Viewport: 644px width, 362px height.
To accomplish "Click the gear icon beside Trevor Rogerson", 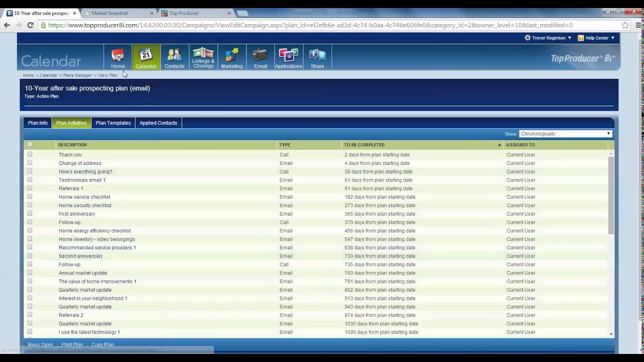I will tap(527, 38).
